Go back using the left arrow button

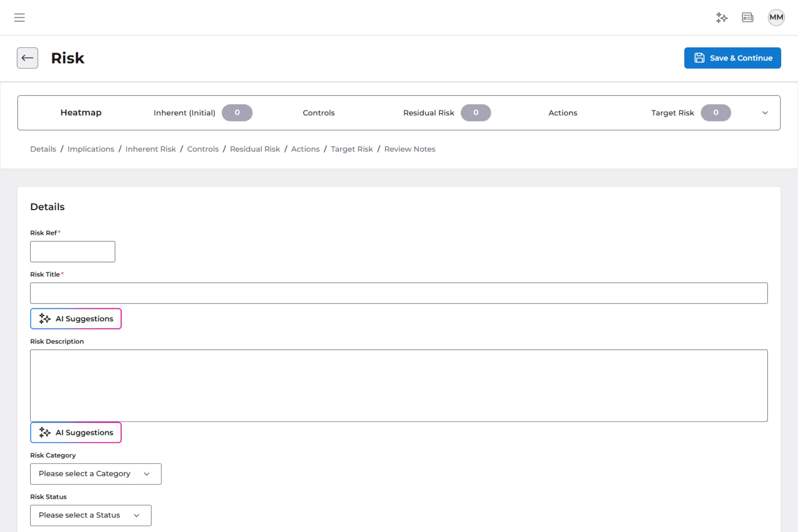(28, 58)
